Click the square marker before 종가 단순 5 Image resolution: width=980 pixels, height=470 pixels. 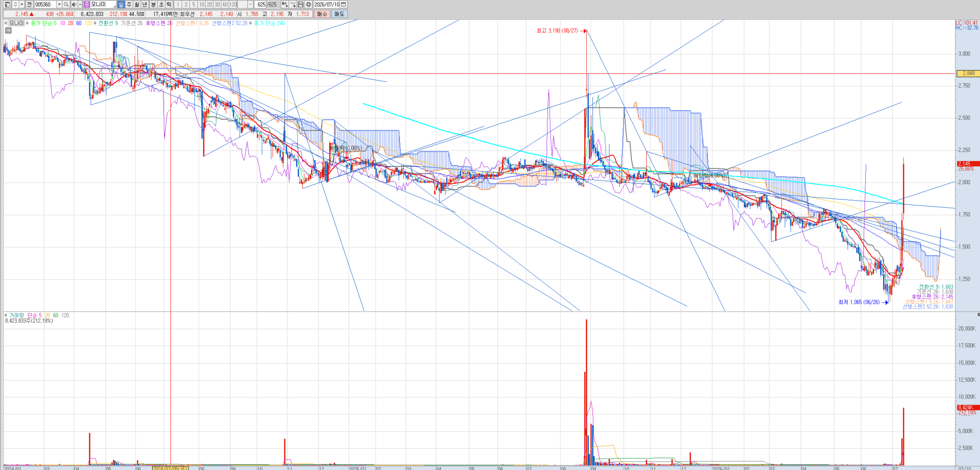click(x=27, y=23)
